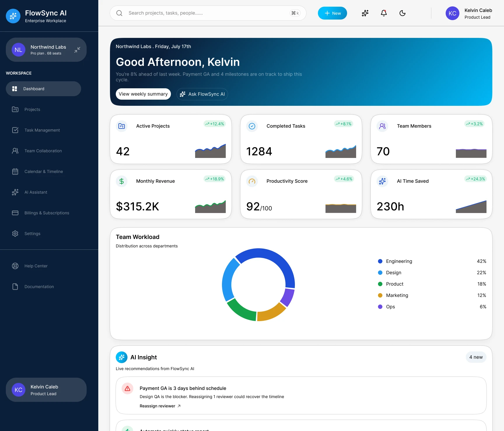The image size is (504, 431).
Task: Click the 1284 completed tasks value
Action: pyautogui.click(x=259, y=152)
